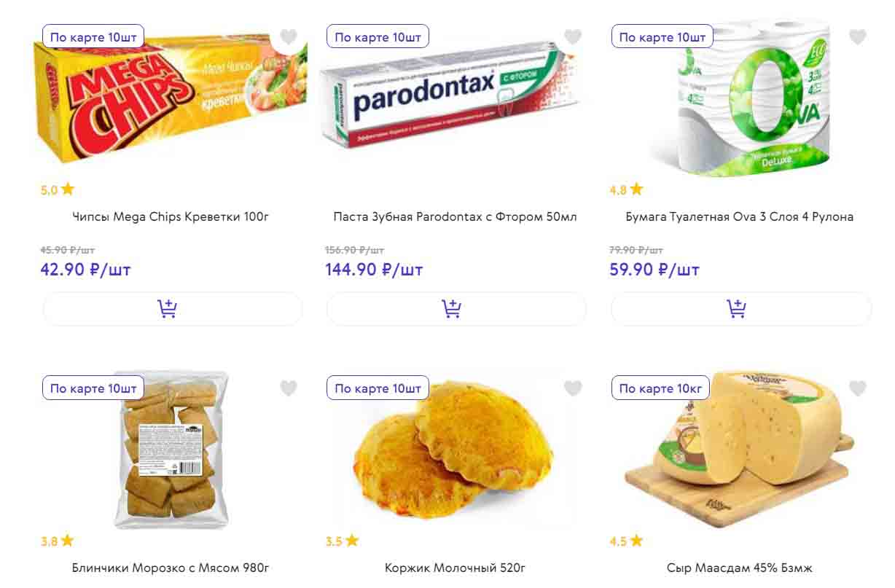Image resolution: width=895 pixels, height=588 pixels.
Task: Open Чипсы Mega Chips Креветки 100г link
Action: point(171,216)
